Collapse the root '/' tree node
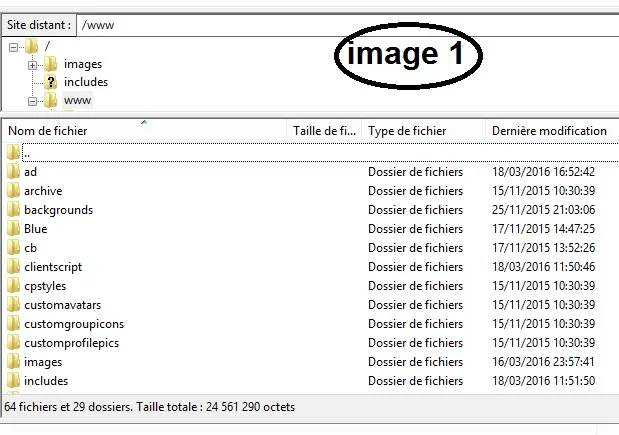The image size is (619, 435). click(x=14, y=47)
